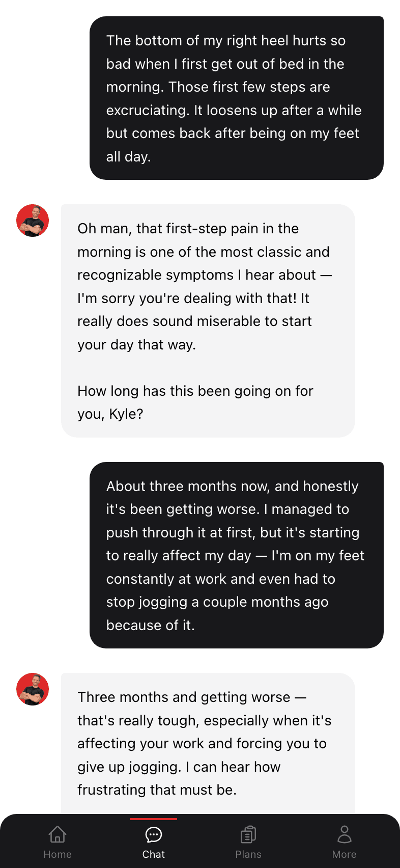Tap the 'excruciating' line in first message

[x=234, y=111]
